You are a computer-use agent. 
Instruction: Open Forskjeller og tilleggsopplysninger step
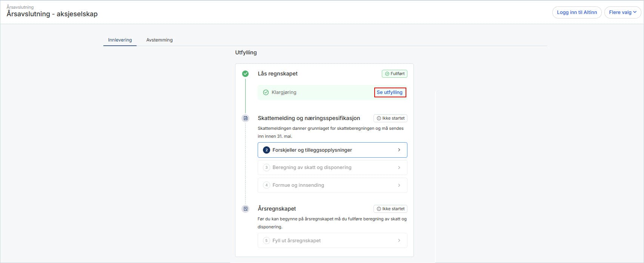(332, 150)
